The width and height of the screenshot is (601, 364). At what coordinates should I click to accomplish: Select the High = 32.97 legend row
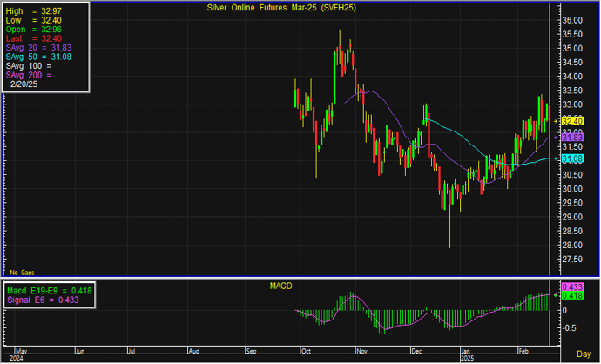(x=32, y=9)
